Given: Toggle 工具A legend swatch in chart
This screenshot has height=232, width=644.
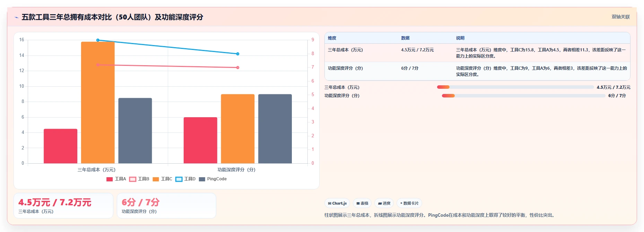Looking at the screenshot, I should coord(110,179).
